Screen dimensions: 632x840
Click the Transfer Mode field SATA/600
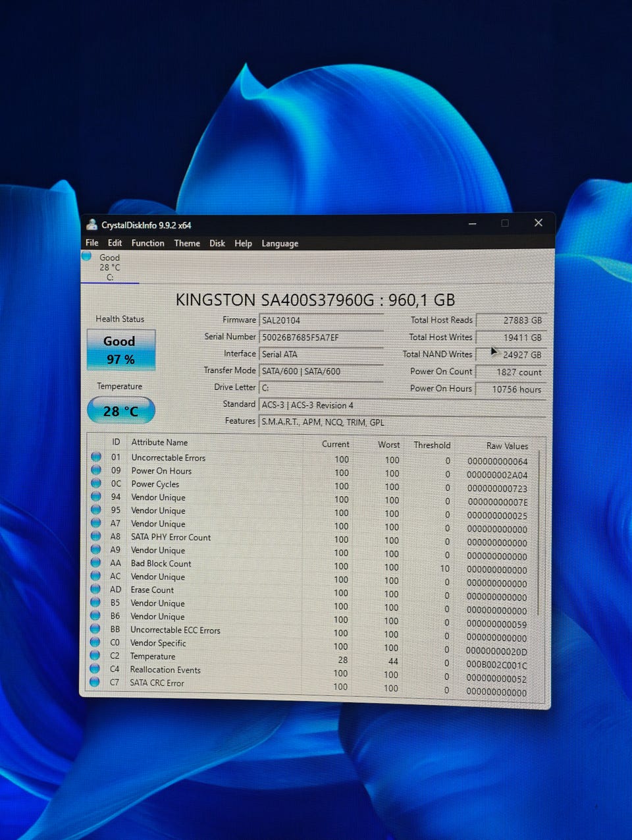pos(321,371)
